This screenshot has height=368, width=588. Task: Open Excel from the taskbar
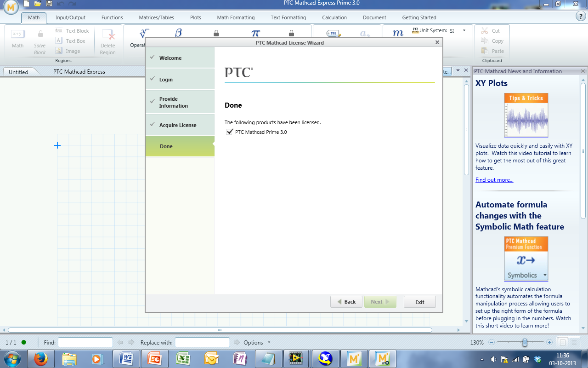coord(184,358)
